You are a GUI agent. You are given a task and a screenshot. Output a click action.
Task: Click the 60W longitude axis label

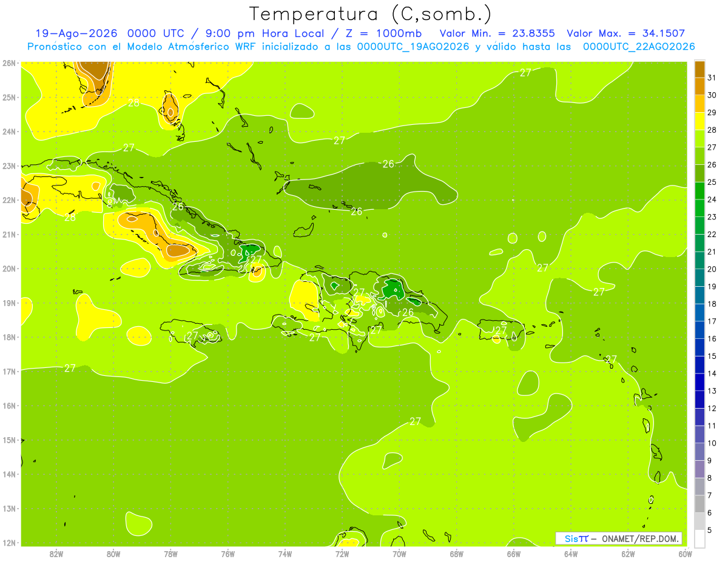[x=686, y=554]
